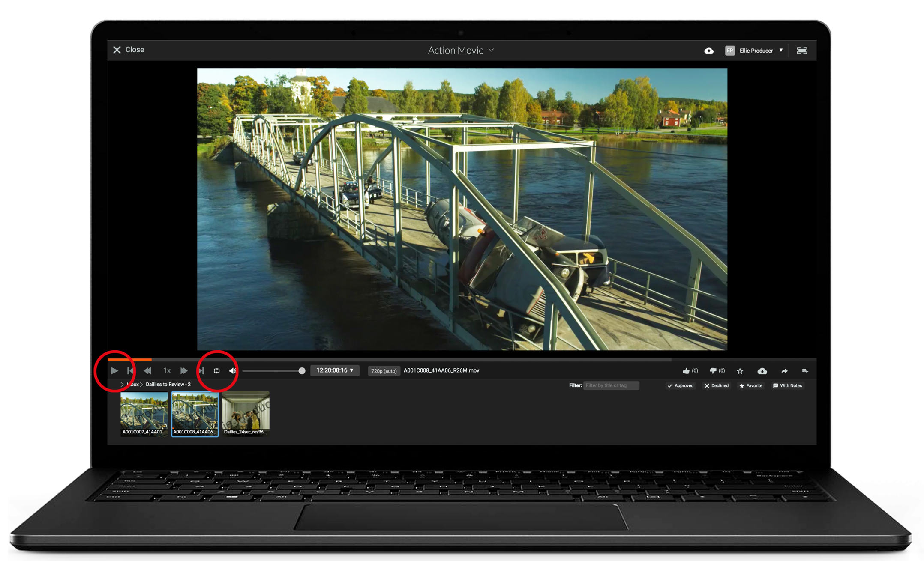
Task: Select the Dailies_24sec thumbnail
Action: pyautogui.click(x=246, y=413)
